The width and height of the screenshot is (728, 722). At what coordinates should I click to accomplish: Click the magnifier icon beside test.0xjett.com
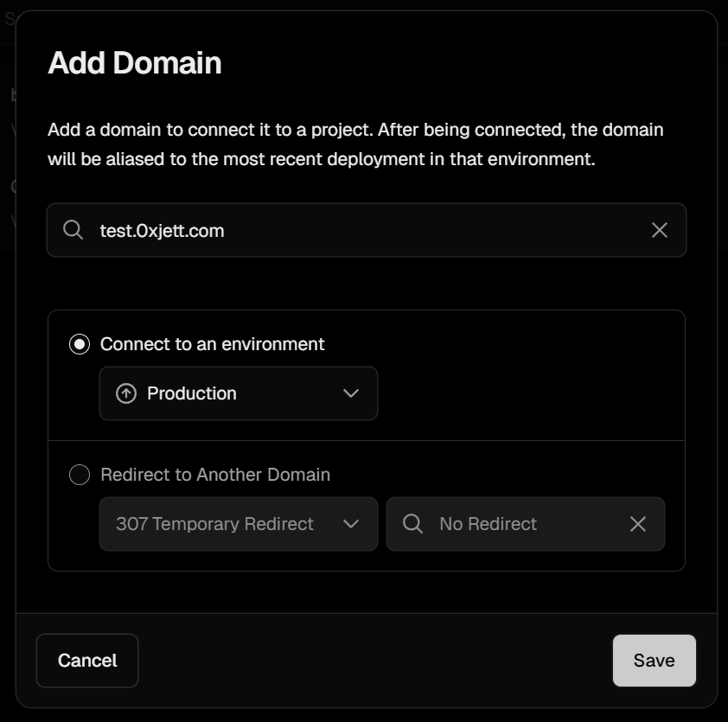tap(73, 230)
